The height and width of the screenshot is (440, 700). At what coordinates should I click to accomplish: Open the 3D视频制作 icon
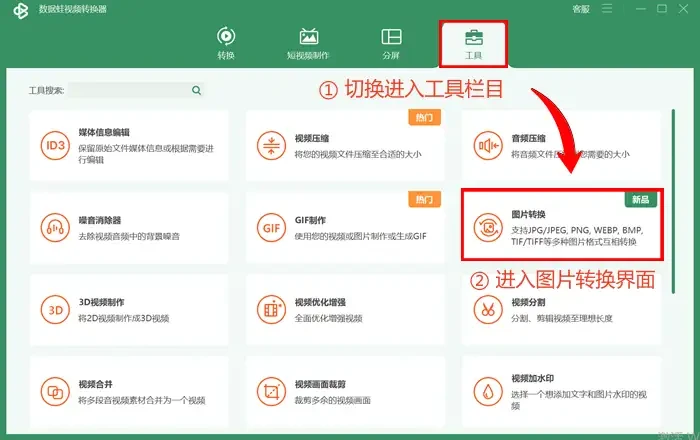tap(55, 310)
